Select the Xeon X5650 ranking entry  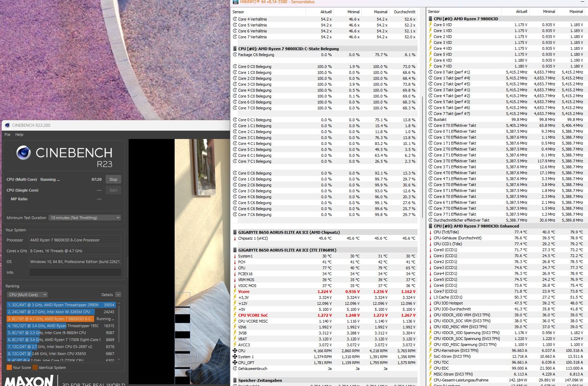pos(61,354)
